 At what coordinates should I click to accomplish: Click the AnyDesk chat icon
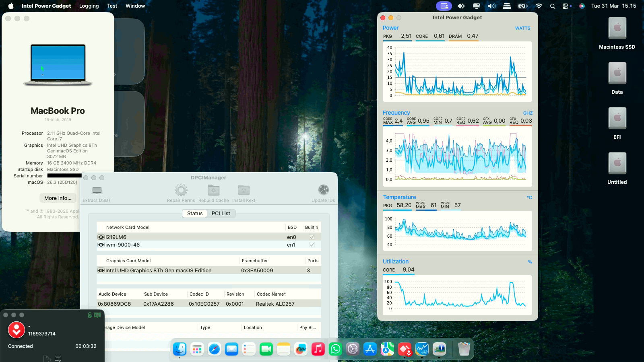click(x=58, y=358)
